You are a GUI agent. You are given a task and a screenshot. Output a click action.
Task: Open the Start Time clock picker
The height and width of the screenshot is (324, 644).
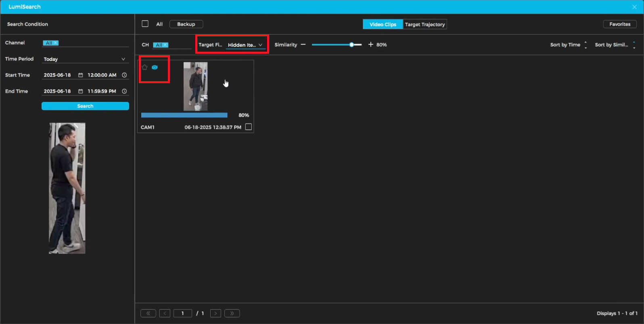coord(124,75)
